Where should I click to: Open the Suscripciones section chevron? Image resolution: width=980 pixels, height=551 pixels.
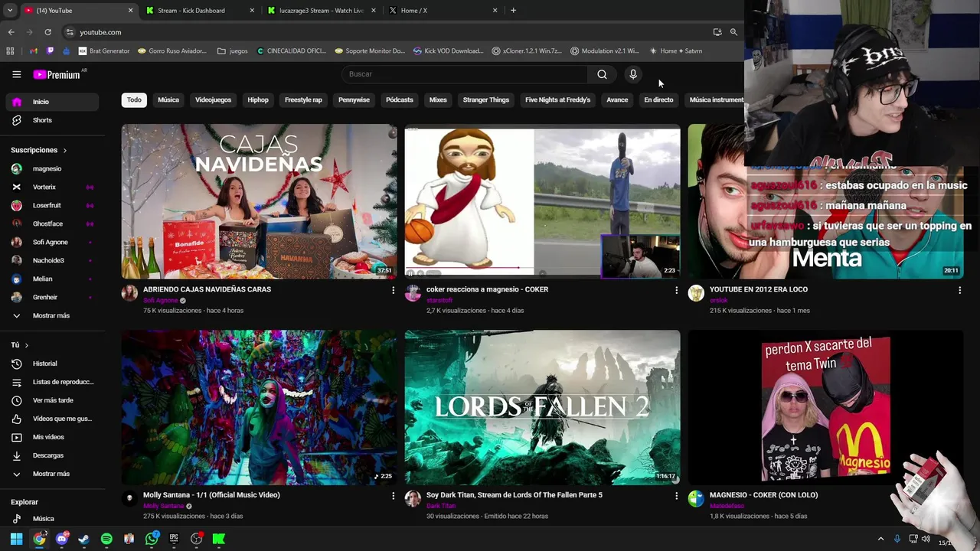click(x=64, y=151)
